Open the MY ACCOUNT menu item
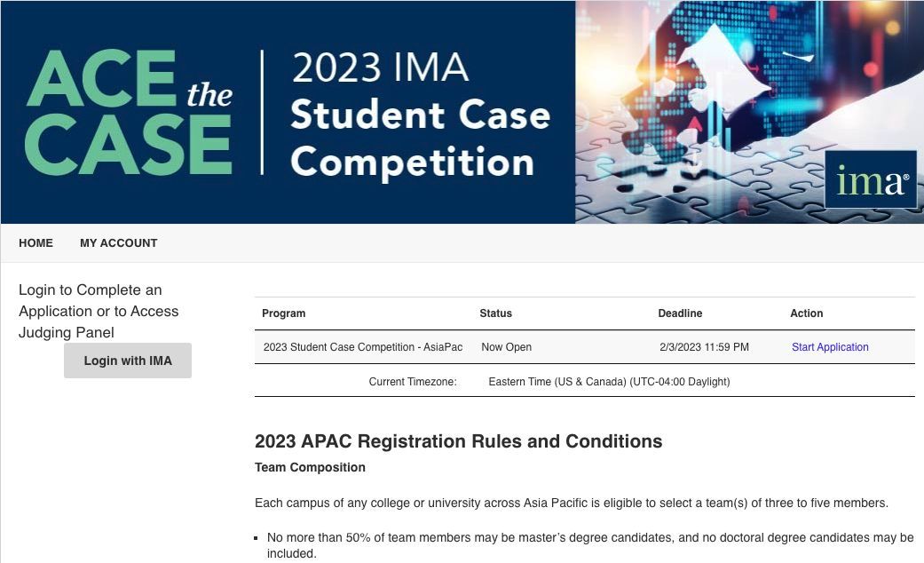The height and width of the screenshot is (563, 924). pyautogui.click(x=118, y=243)
